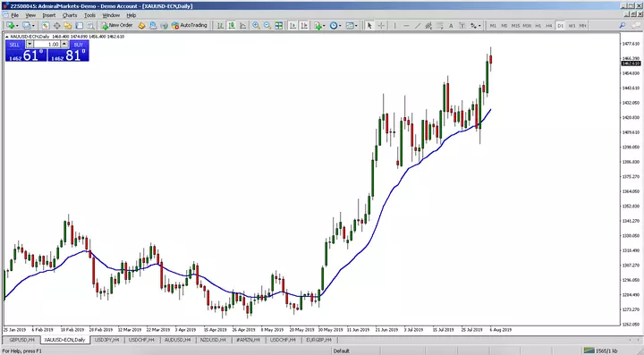Open the Insert menu
This screenshot has width=644, height=355.
[49, 15]
